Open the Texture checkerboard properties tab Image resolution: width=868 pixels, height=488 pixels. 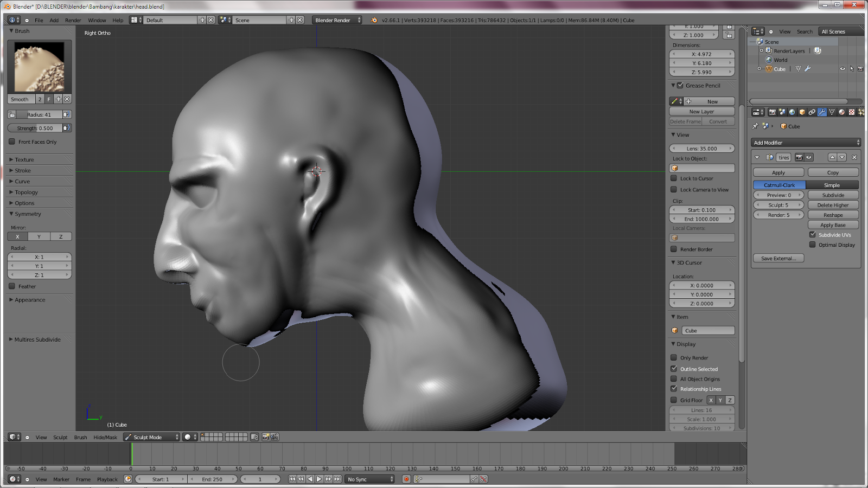pos(852,112)
